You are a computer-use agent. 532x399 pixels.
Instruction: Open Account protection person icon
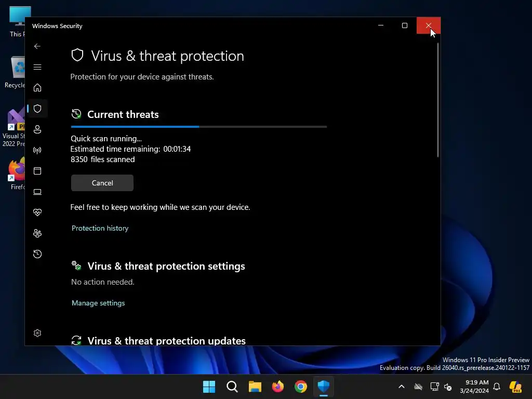coord(37,129)
